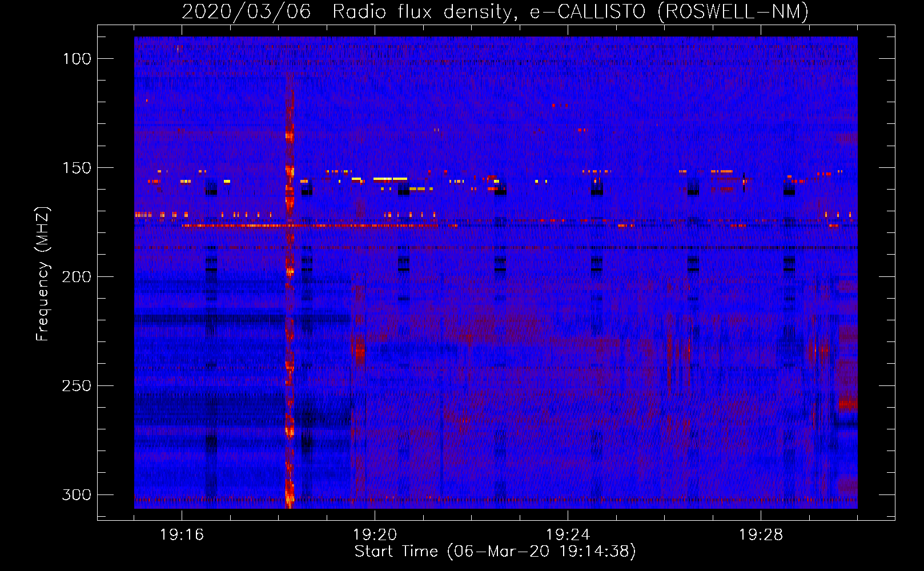Click the plot title mentioning e-CALLISTO (ROSWELL-NM)
The width and height of the screenshot is (924, 571).
(495, 12)
